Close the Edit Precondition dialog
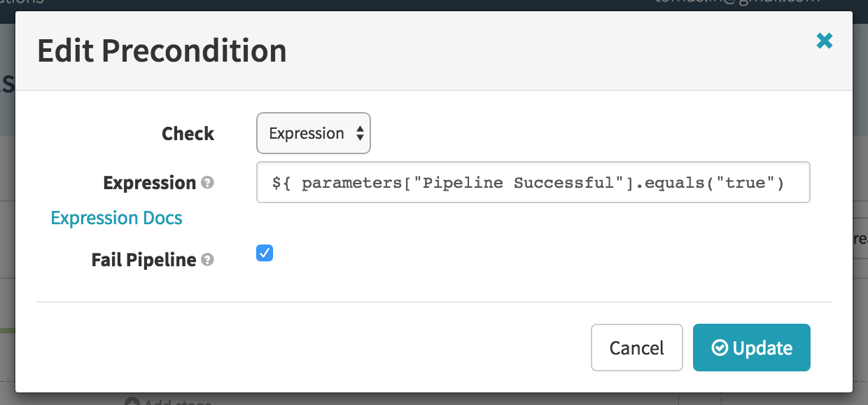 click(x=825, y=41)
